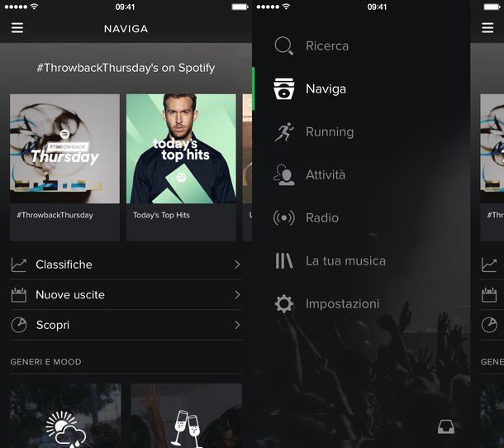Tap the Classifiche chart icon
Screen dimensions: 504x448
[19, 265]
